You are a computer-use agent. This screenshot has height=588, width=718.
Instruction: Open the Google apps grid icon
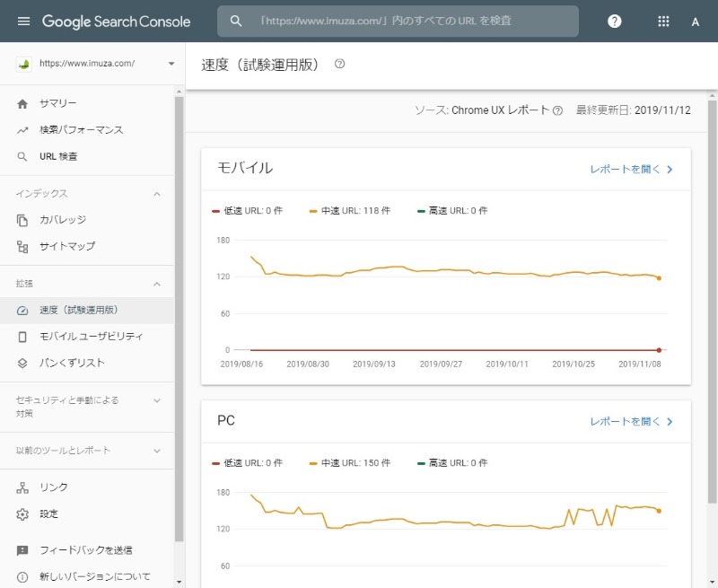coord(663,21)
